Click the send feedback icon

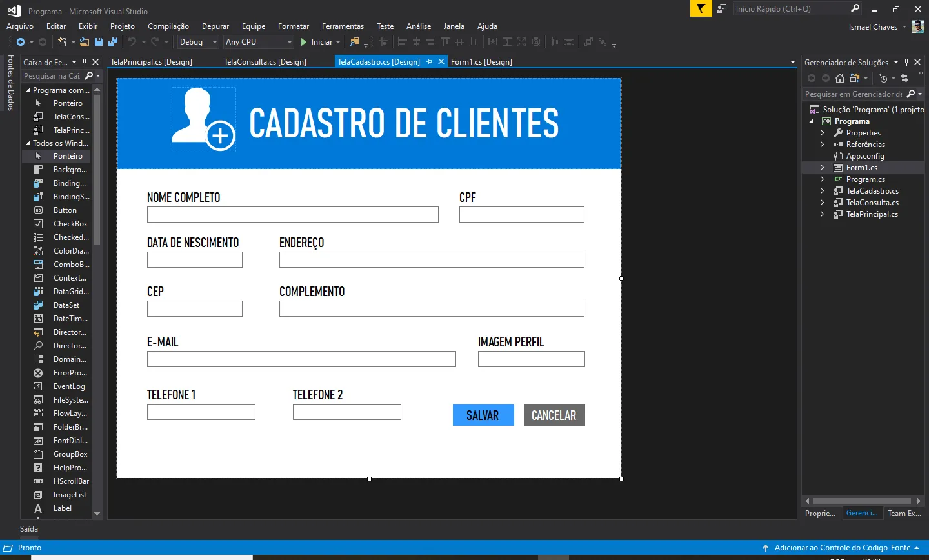(x=722, y=8)
